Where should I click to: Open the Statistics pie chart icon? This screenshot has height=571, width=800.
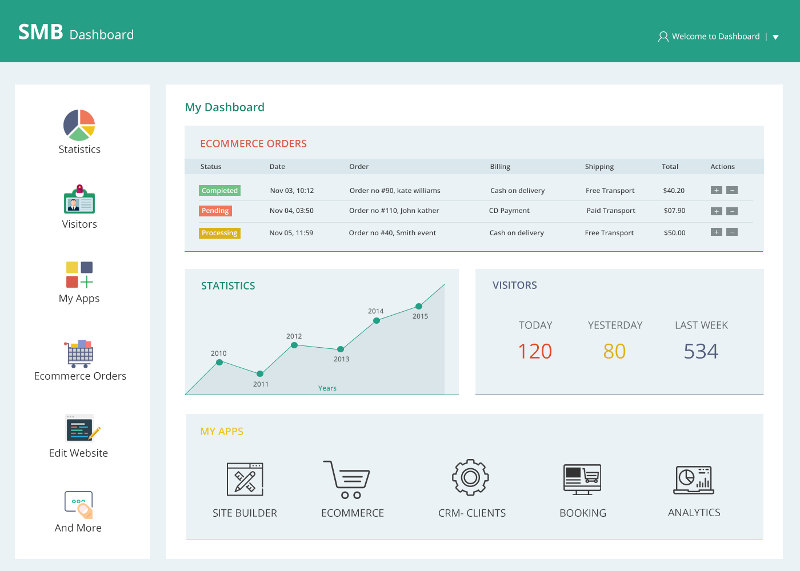click(x=79, y=125)
